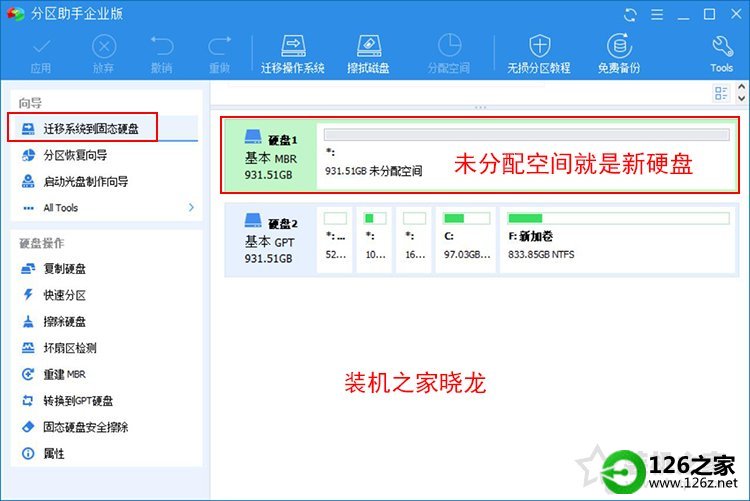Select 931.51GB unallocated space on disk 1
Image resolution: width=750 pixels, height=501 pixels.
(x=526, y=155)
